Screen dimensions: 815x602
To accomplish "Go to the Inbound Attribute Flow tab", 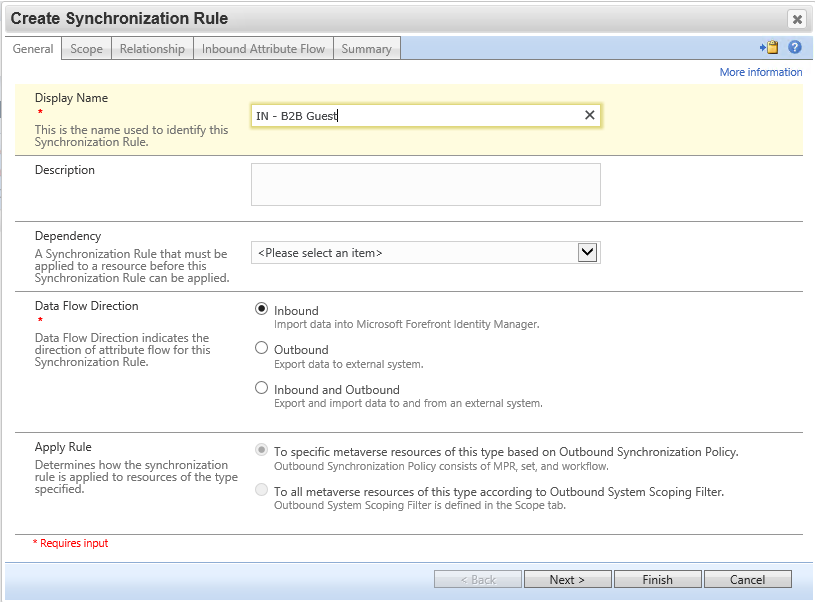I will 263,49.
